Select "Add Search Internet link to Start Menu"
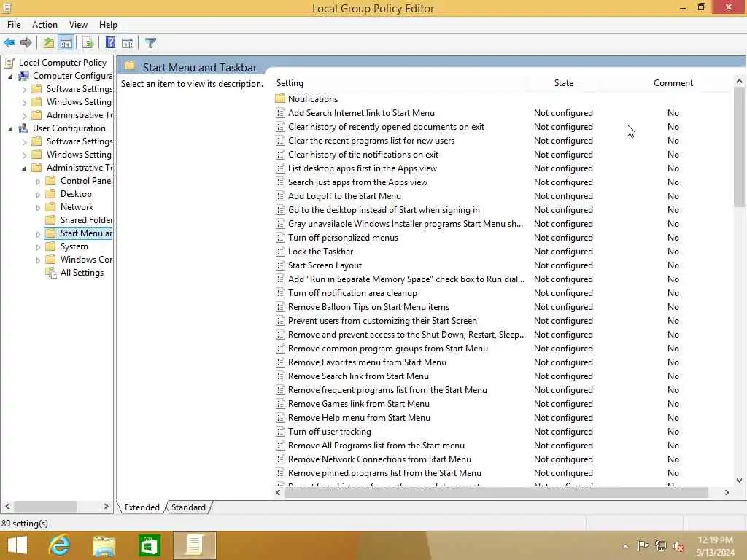 [361, 113]
